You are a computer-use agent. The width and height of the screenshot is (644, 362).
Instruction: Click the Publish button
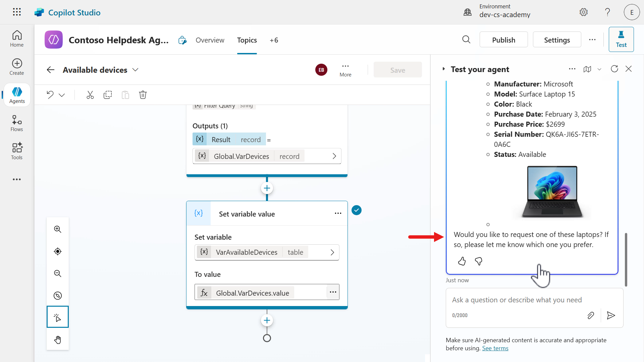[503, 40]
